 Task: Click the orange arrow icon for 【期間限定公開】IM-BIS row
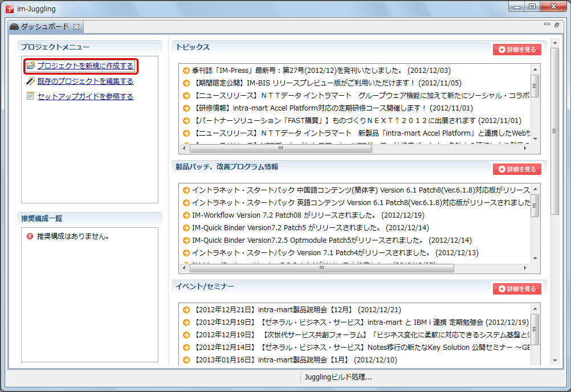(186, 83)
